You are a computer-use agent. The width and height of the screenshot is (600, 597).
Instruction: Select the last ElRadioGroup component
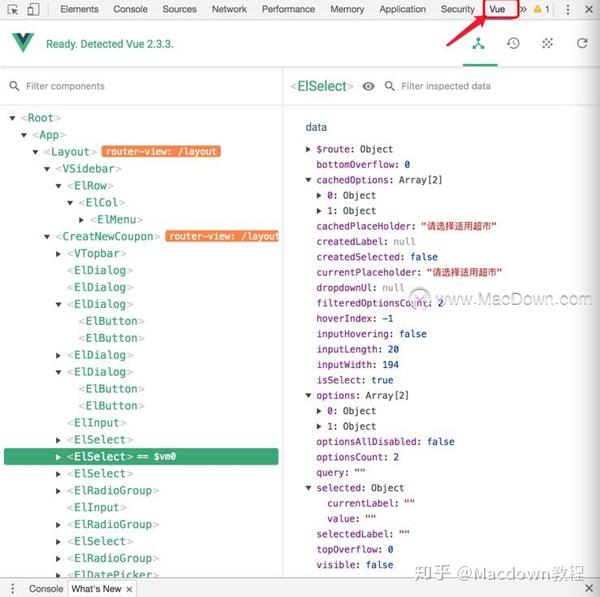(113, 558)
